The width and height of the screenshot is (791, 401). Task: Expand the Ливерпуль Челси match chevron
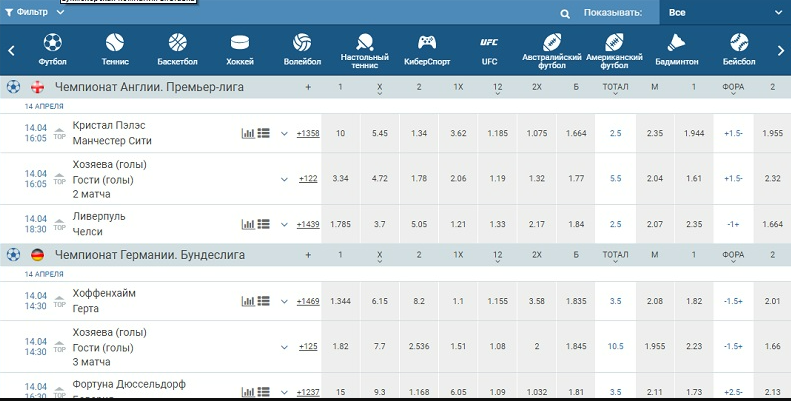284,224
